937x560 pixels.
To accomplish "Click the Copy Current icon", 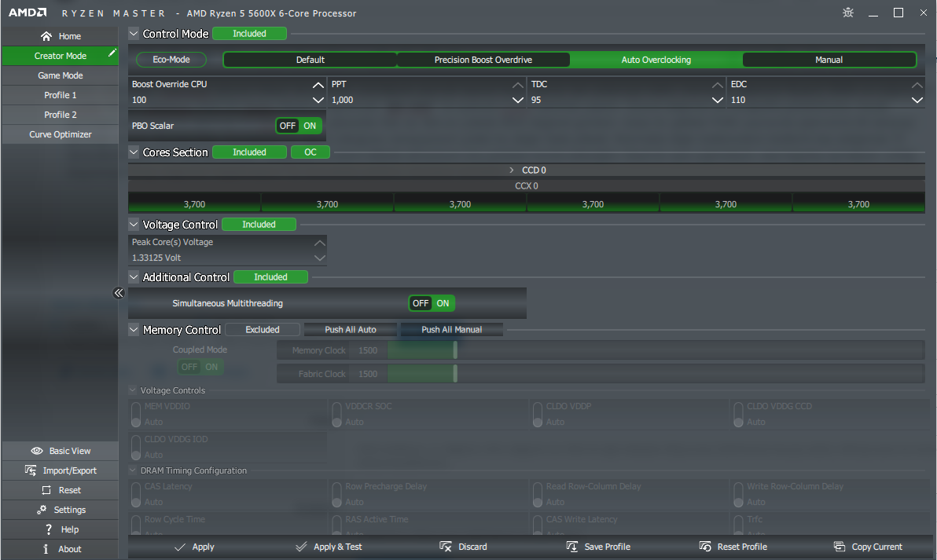I will [x=839, y=547].
